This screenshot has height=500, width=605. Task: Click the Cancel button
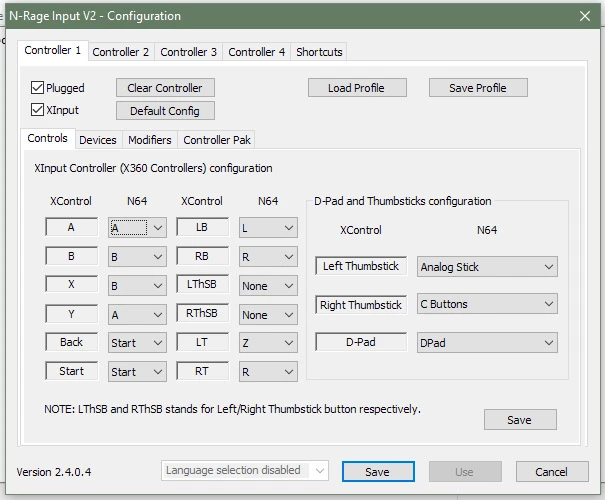click(x=552, y=471)
